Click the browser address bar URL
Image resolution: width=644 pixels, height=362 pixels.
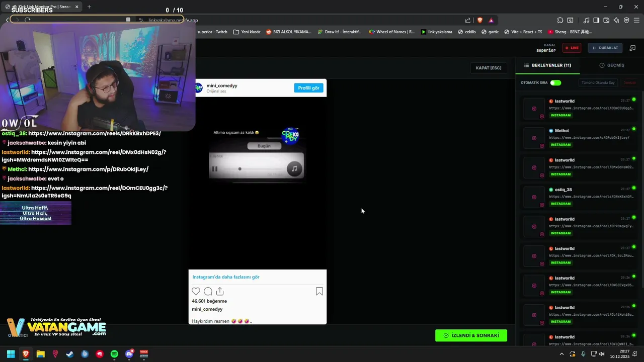(173, 20)
